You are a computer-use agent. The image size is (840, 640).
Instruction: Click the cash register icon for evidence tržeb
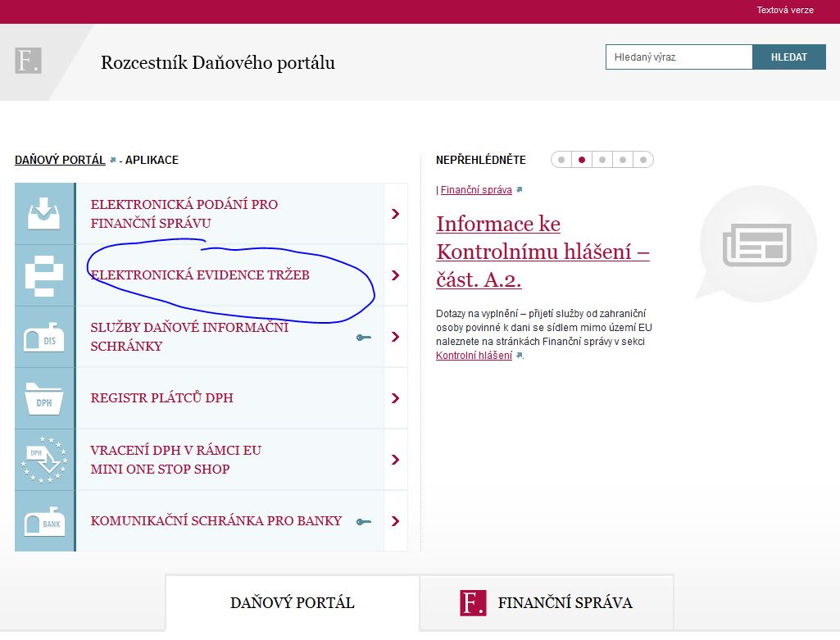point(44,275)
